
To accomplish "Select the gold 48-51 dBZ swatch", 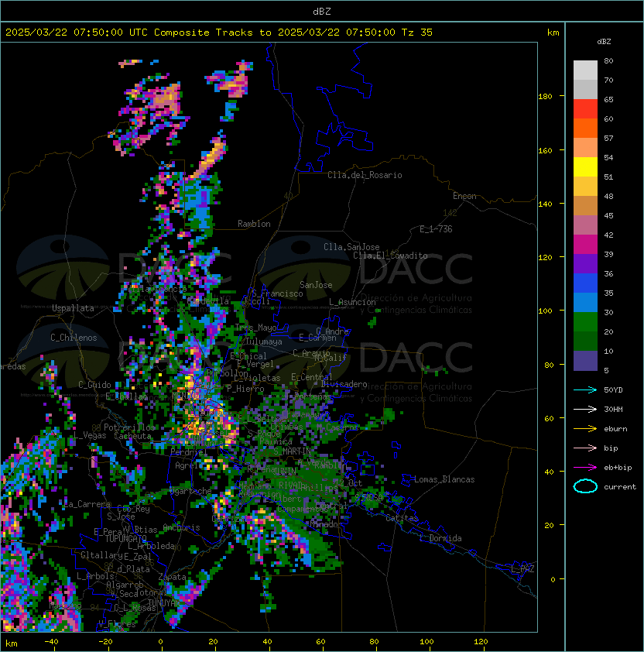I will pos(585,187).
